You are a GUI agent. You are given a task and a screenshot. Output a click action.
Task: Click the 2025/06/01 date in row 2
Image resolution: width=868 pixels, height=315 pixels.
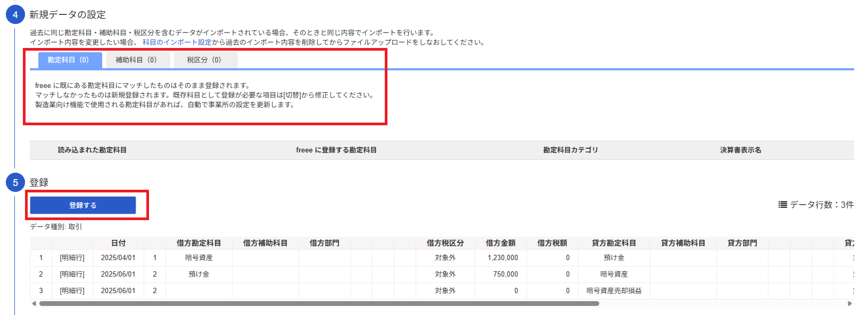(x=118, y=274)
